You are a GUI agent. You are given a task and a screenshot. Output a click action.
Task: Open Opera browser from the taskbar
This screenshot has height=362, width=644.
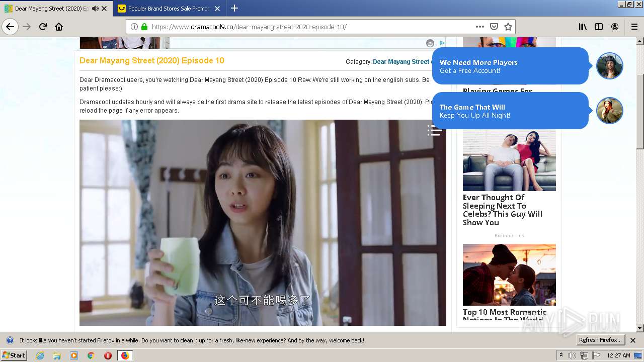(x=108, y=355)
